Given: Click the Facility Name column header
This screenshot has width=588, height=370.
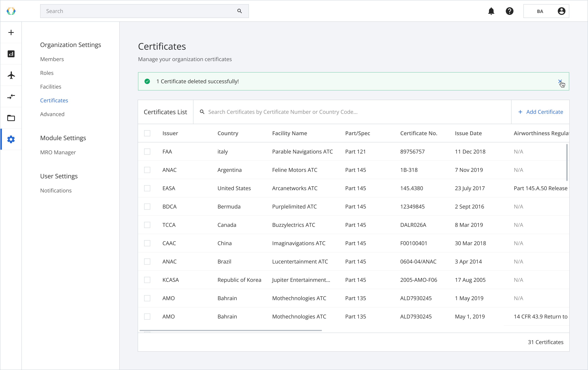Looking at the screenshot, I should [x=290, y=133].
